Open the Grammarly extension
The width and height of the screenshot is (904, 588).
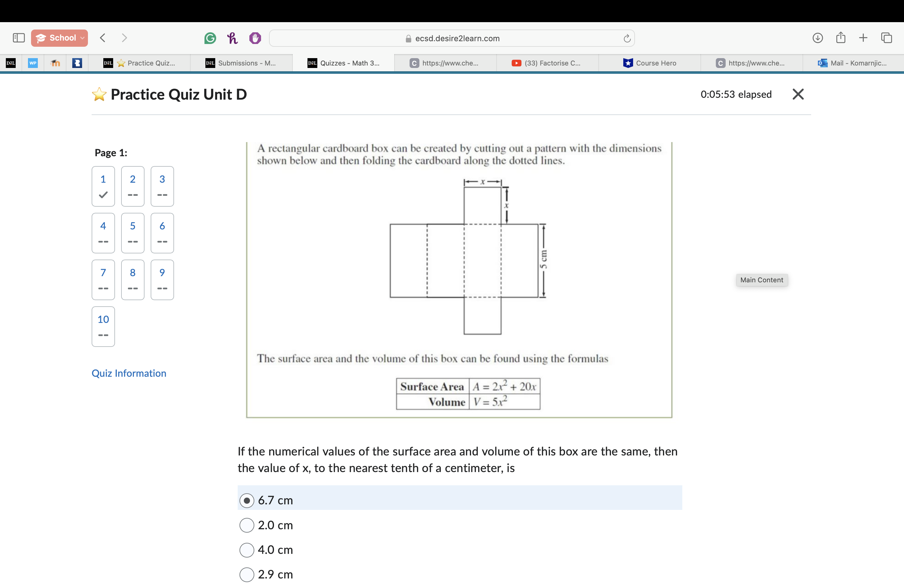pos(210,38)
